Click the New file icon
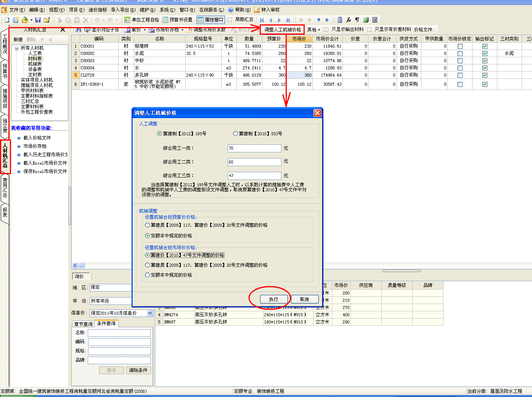This screenshot has width=532, height=397. click(x=7, y=20)
